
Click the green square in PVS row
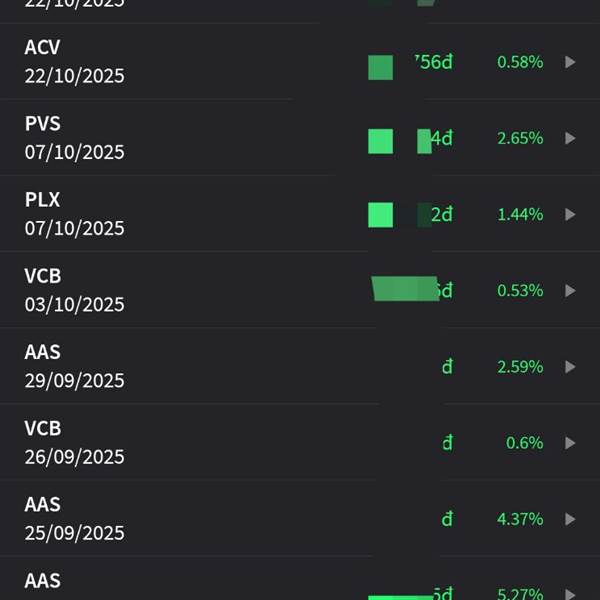[x=380, y=141]
